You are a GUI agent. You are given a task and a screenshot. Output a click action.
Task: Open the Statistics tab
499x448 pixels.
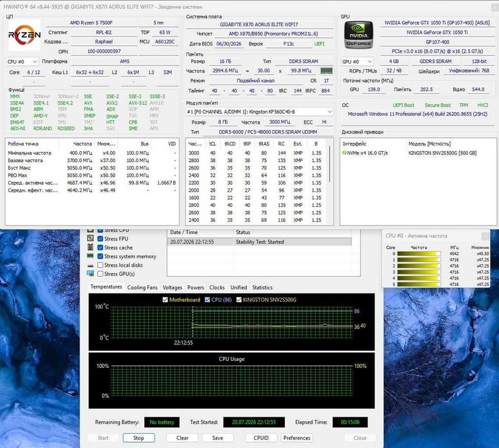coord(262,287)
